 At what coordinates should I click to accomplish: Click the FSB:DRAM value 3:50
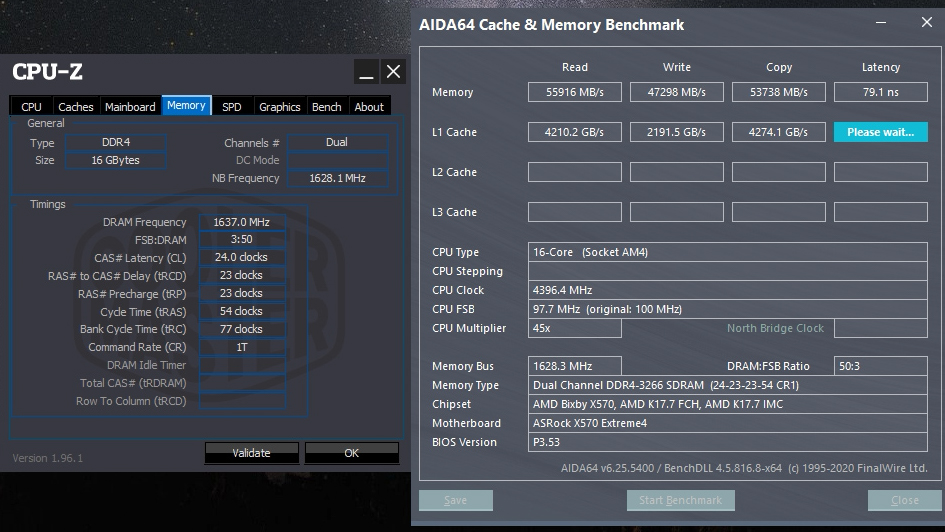tap(242, 239)
